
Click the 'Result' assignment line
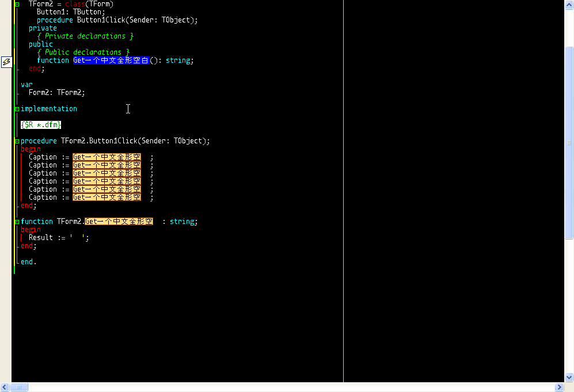(x=59, y=238)
